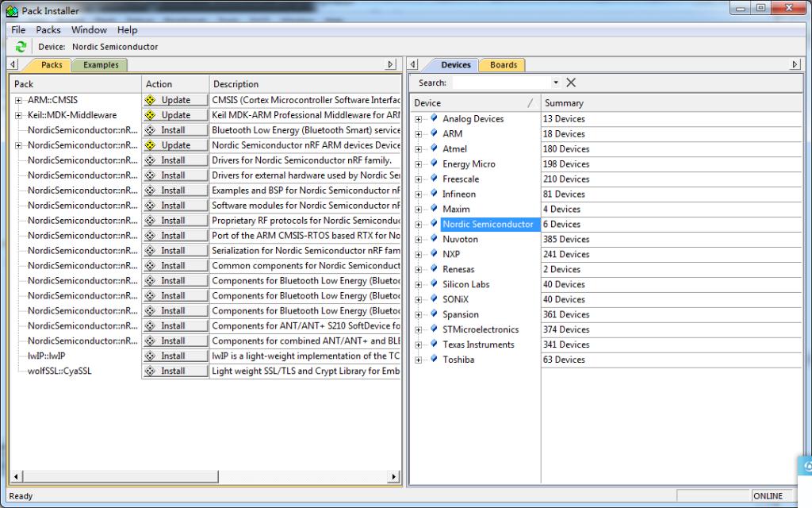Click the chip icon beside Energy Micro
Image resolution: width=812 pixels, height=508 pixels.
[434, 164]
